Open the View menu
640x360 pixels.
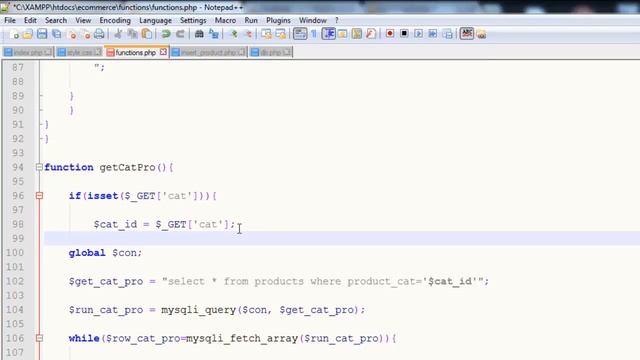click(x=83, y=20)
